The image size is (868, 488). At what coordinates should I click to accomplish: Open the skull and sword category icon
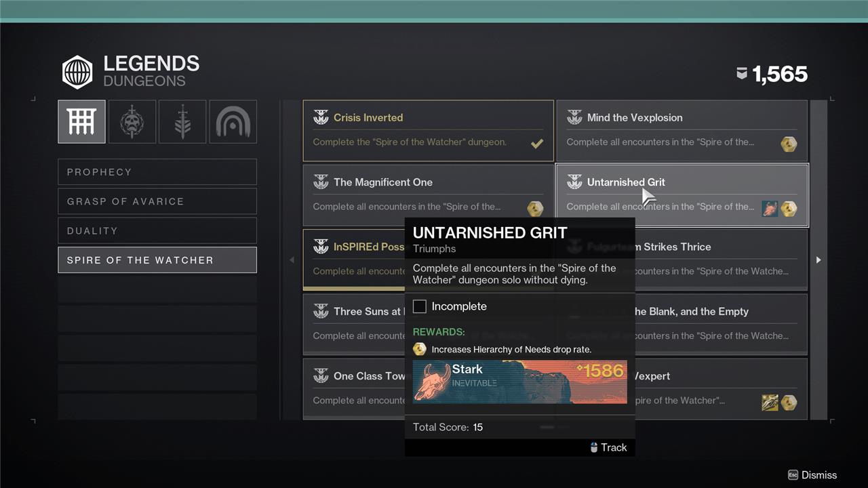click(132, 122)
